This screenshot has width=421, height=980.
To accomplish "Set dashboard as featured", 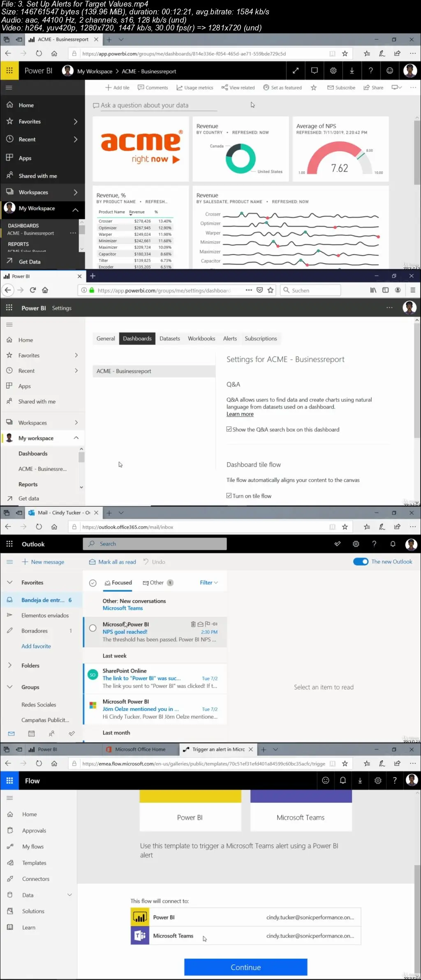I will (282, 88).
